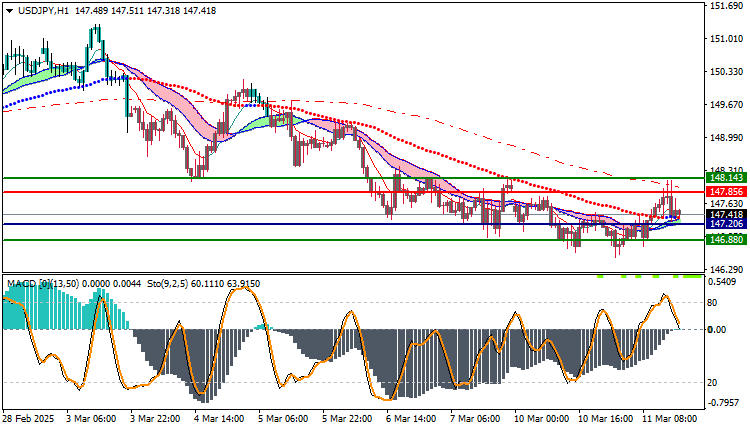The width and height of the screenshot is (750, 430).
Task: Click the 7 Mar 06:00 time label
Action: pos(475,419)
